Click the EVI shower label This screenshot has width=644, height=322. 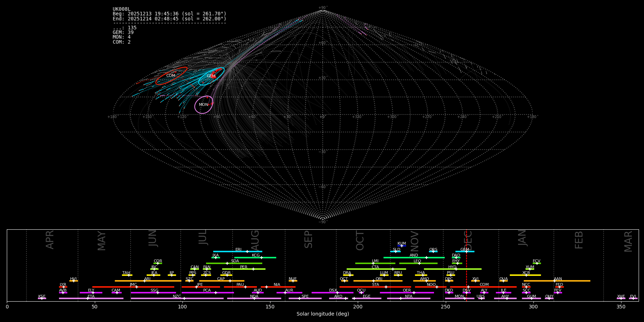point(633,297)
